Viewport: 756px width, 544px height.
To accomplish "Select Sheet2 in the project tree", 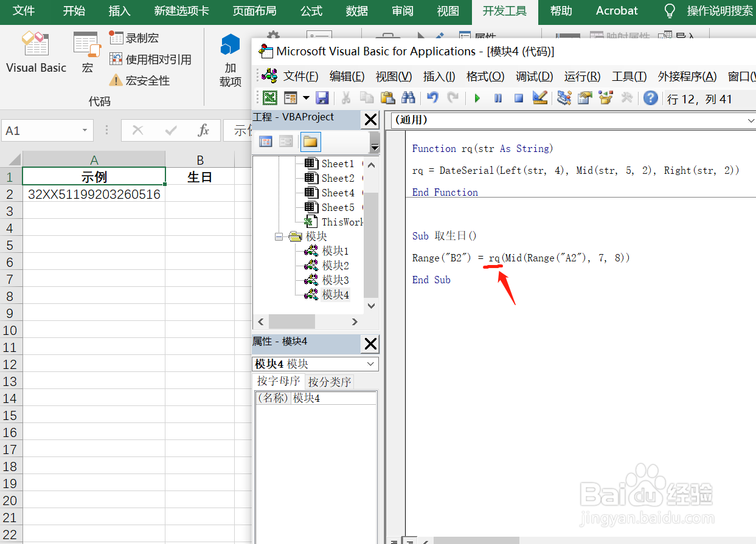I will point(338,178).
